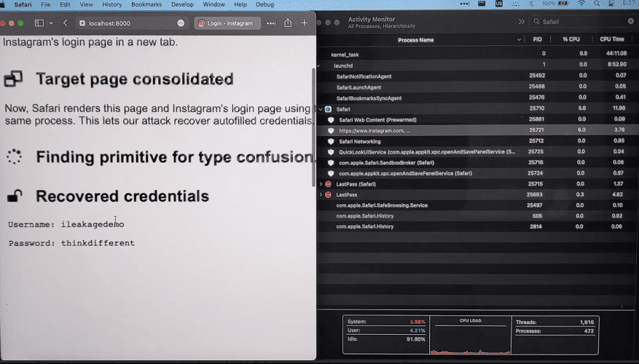Click the Threads count 1,916
This screenshot has height=364, width=639.
coord(587,322)
